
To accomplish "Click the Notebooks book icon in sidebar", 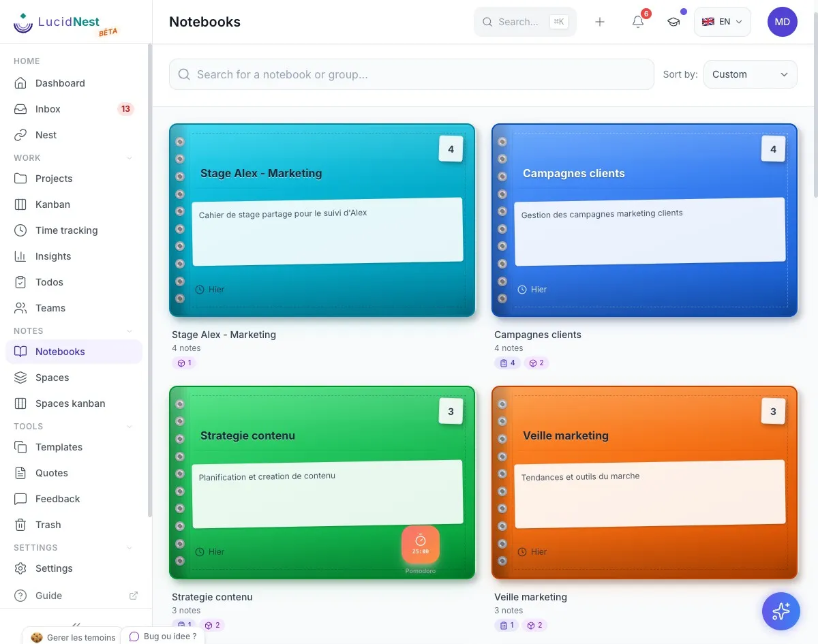I will (21, 352).
